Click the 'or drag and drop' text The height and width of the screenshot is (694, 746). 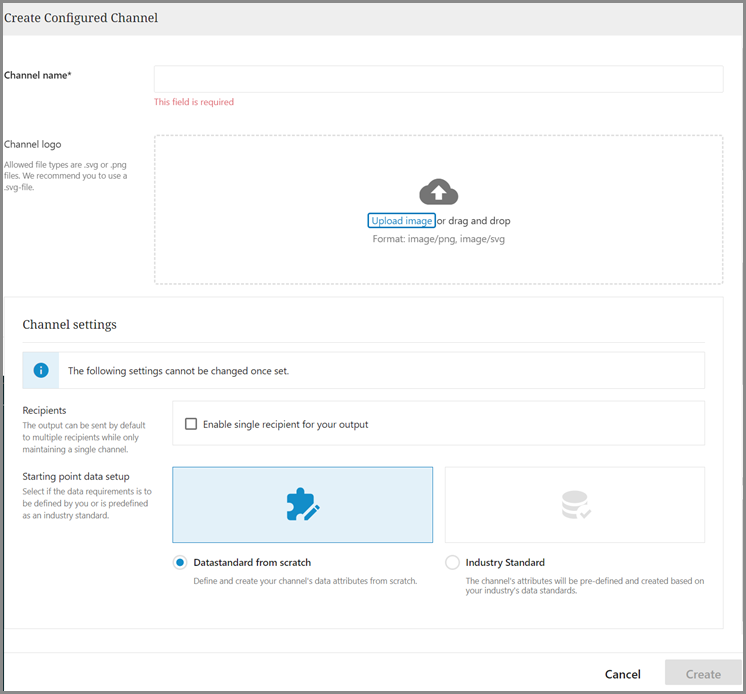pyautogui.click(x=474, y=221)
